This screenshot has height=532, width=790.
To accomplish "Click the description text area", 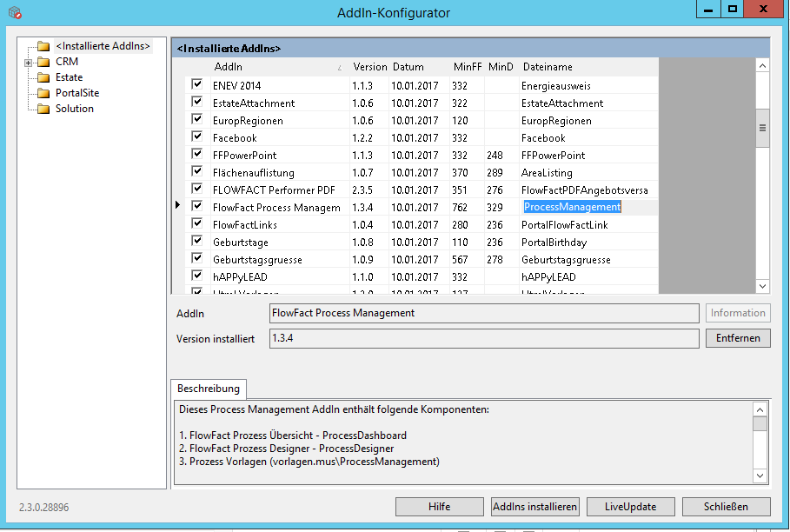I will (x=463, y=442).
